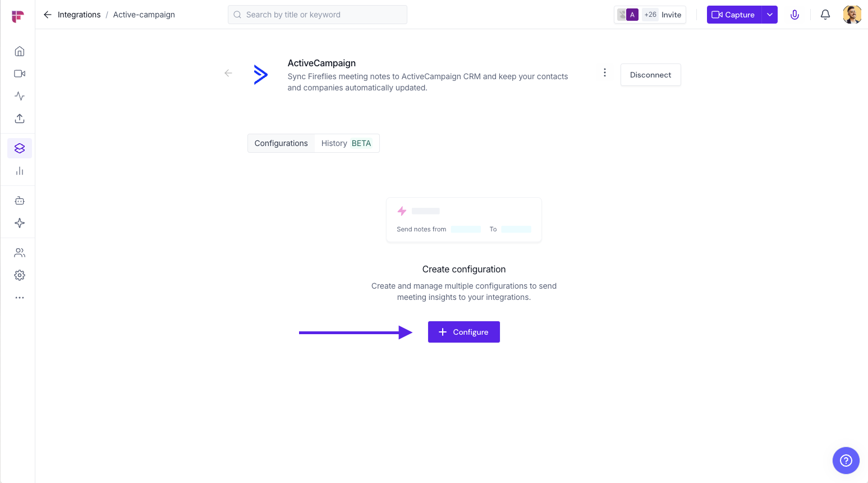Click the activity pulse icon in sidebar
868x483 pixels.
(20, 96)
